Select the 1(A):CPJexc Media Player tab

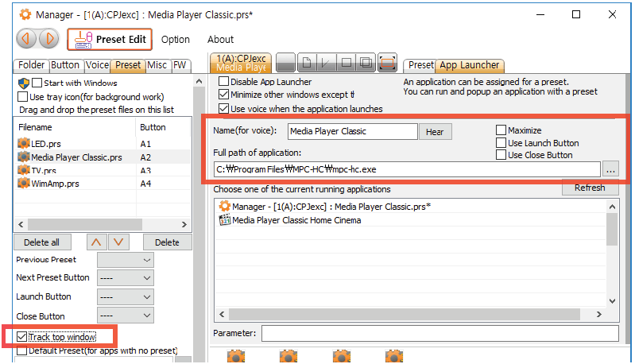pyautogui.click(x=242, y=63)
